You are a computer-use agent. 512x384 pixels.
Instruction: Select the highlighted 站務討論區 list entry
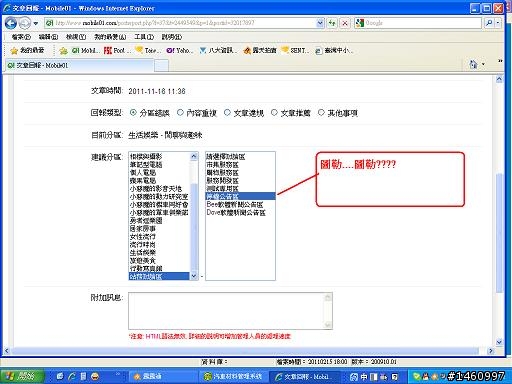point(159,276)
